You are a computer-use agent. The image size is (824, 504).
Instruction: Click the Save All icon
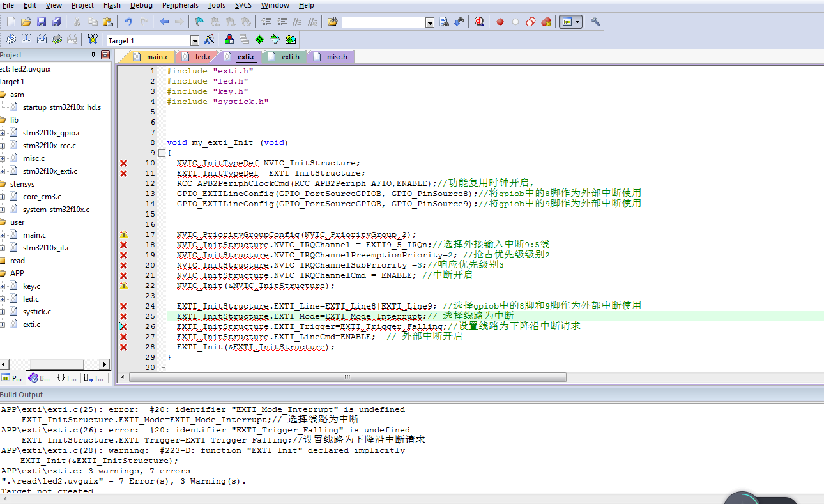[x=57, y=22]
